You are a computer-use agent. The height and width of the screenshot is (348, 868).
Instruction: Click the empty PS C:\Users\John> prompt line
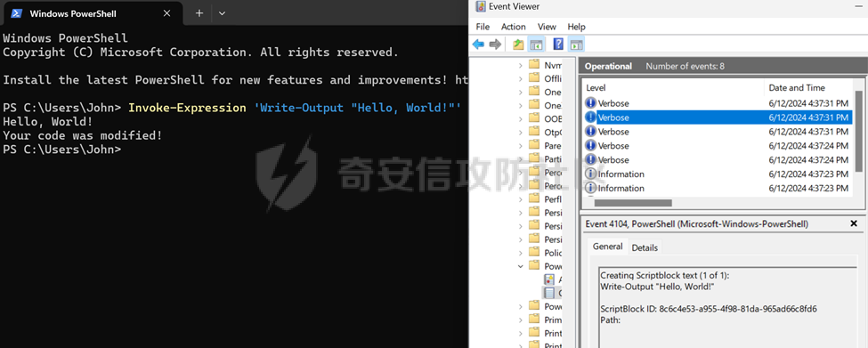pyautogui.click(x=61, y=150)
